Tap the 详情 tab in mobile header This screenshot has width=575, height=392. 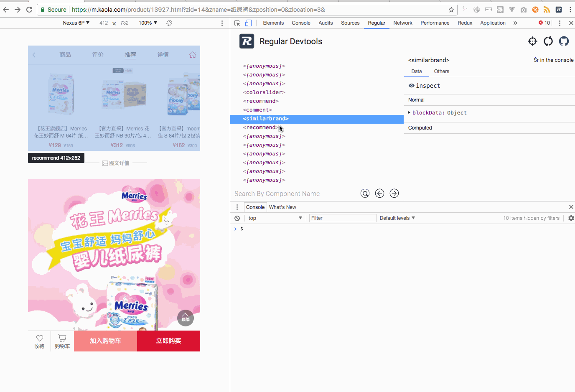[163, 55]
